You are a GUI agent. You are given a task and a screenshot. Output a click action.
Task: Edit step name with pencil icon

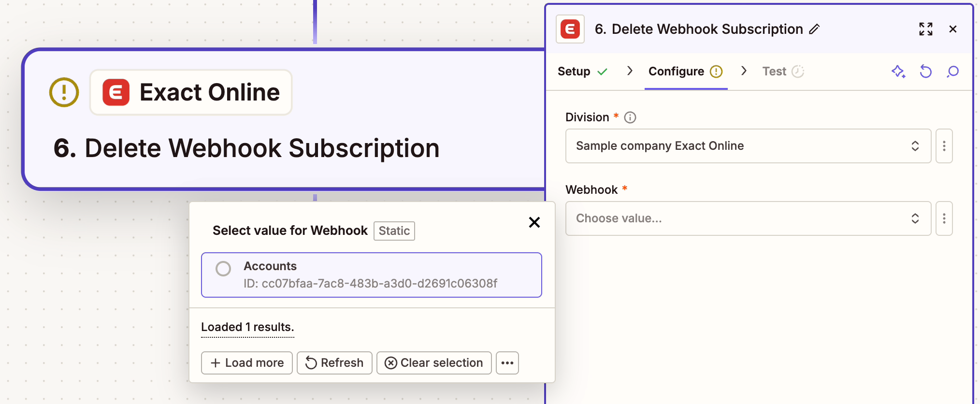point(815,29)
